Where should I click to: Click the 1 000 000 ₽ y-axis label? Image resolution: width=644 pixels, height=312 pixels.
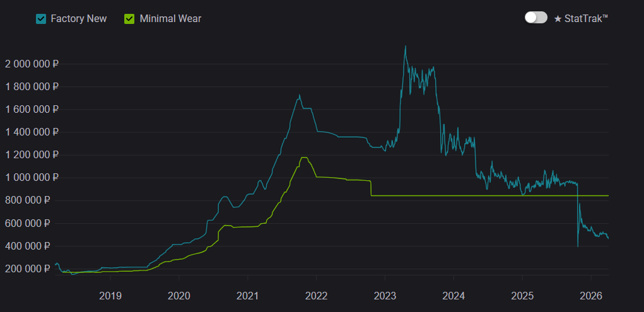tap(32, 178)
